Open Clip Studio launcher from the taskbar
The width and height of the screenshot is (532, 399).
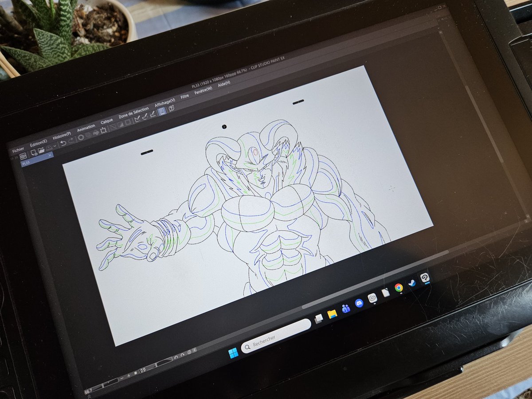tap(372, 298)
